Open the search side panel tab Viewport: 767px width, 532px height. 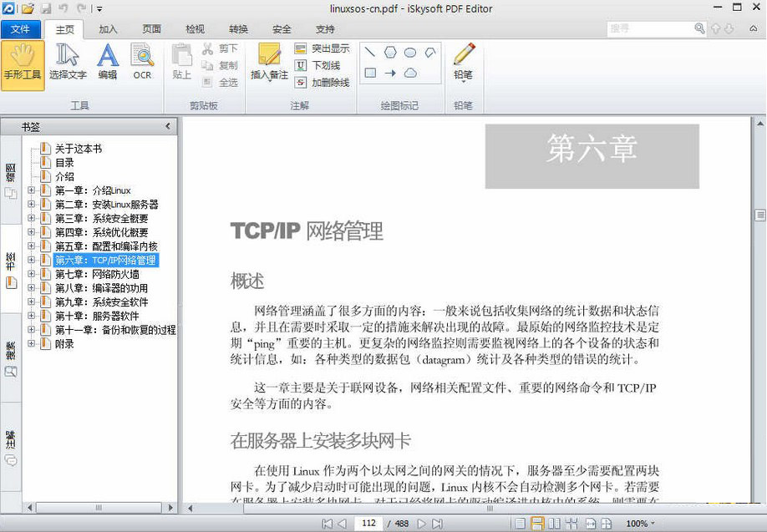click(11, 358)
